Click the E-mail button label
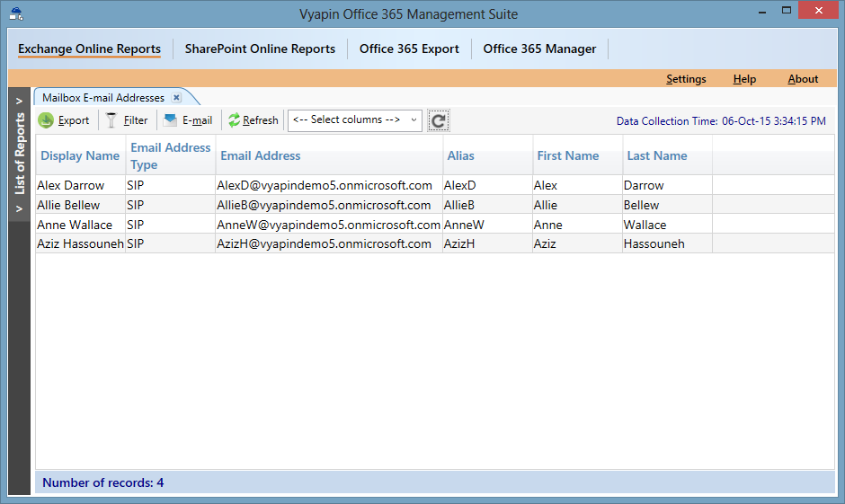Viewport: 845px width, 504px height. point(197,120)
